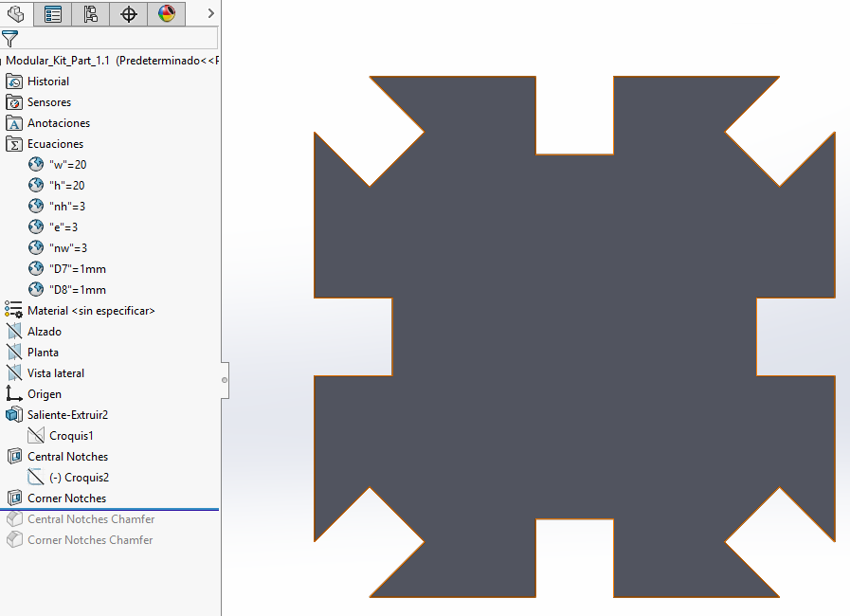The image size is (850, 616).
Task: Select the Vista lateral plane
Action: coord(56,373)
